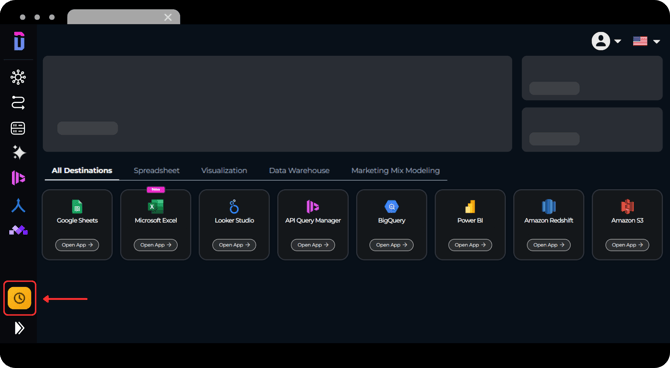Switch to Marketing Mix Modeling tab
670x368 pixels.
click(x=395, y=171)
